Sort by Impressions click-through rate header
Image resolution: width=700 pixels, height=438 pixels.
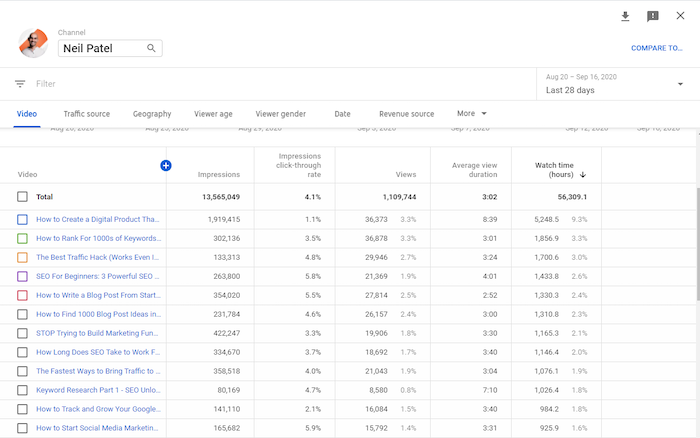tap(298, 166)
